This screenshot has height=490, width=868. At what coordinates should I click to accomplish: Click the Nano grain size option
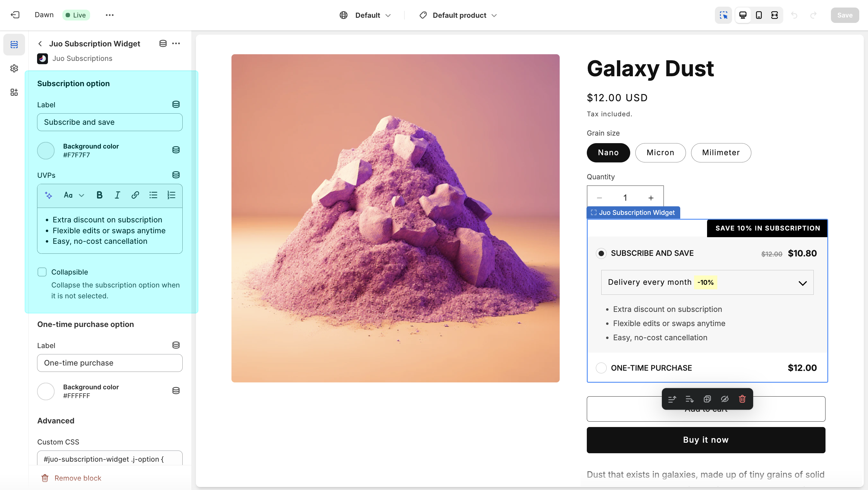[608, 152]
